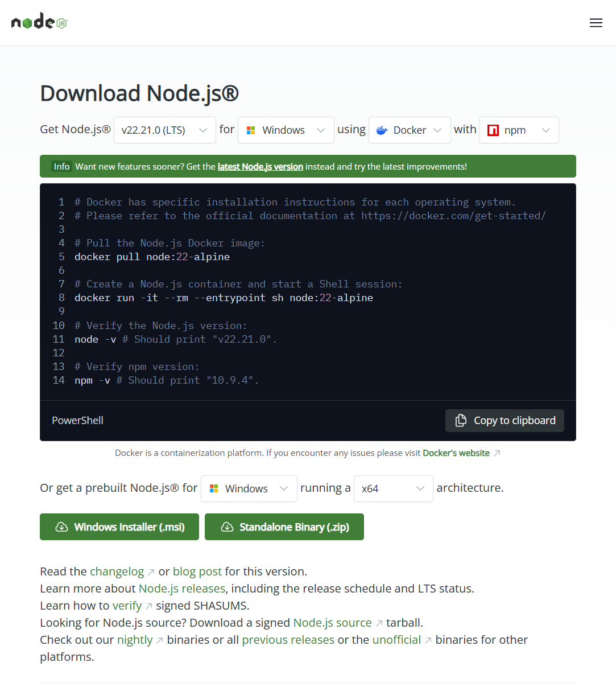Open the Node.js version dropdown showing v22.21.0
The image size is (616, 691).
pyautogui.click(x=164, y=130)
